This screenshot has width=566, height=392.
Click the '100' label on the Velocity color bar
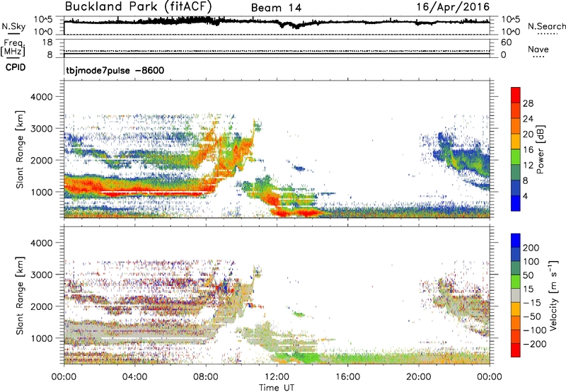[531, 262]
